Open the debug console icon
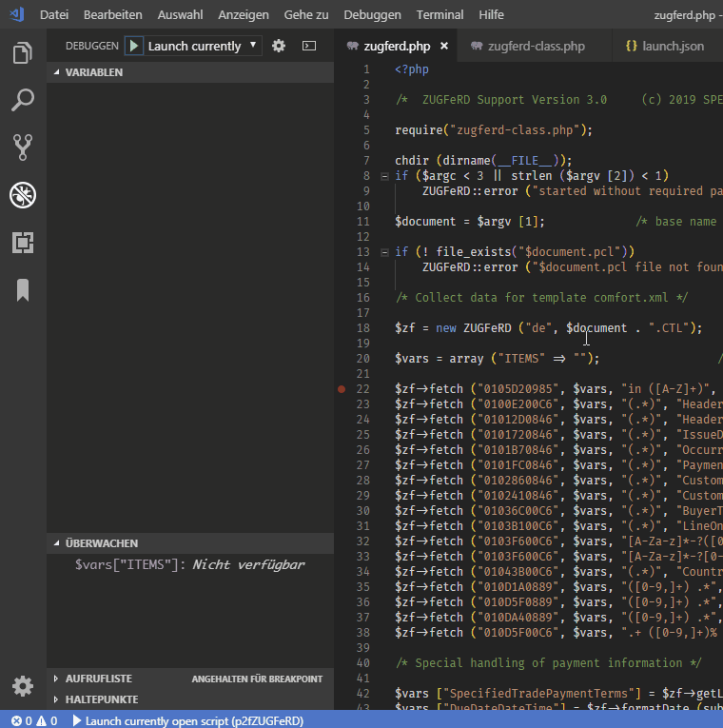The height and width of the screenshot is (728, 723). pos(309,46)
